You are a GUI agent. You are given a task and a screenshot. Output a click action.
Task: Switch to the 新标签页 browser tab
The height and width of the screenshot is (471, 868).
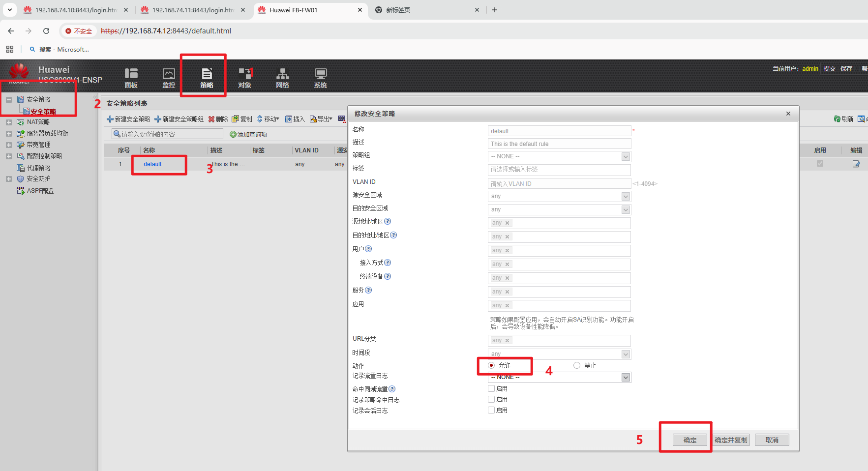(x=426, y=10)
